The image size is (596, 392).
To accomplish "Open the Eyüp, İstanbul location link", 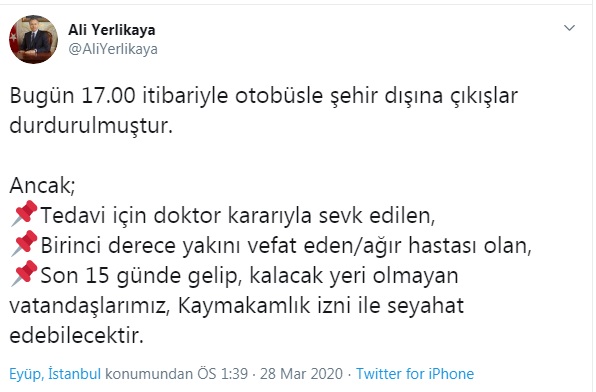I will point(55,374).
